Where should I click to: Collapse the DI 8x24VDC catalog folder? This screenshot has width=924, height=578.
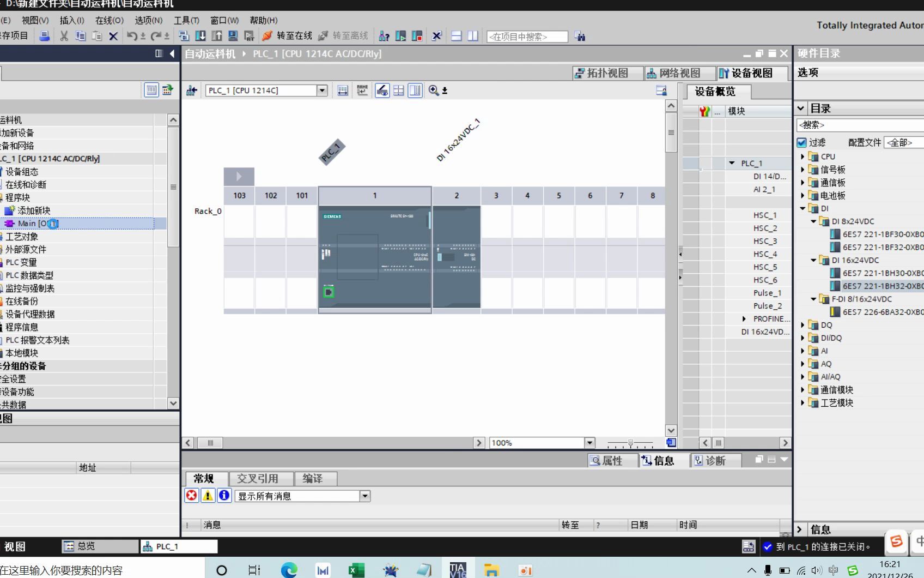point(813,221)
